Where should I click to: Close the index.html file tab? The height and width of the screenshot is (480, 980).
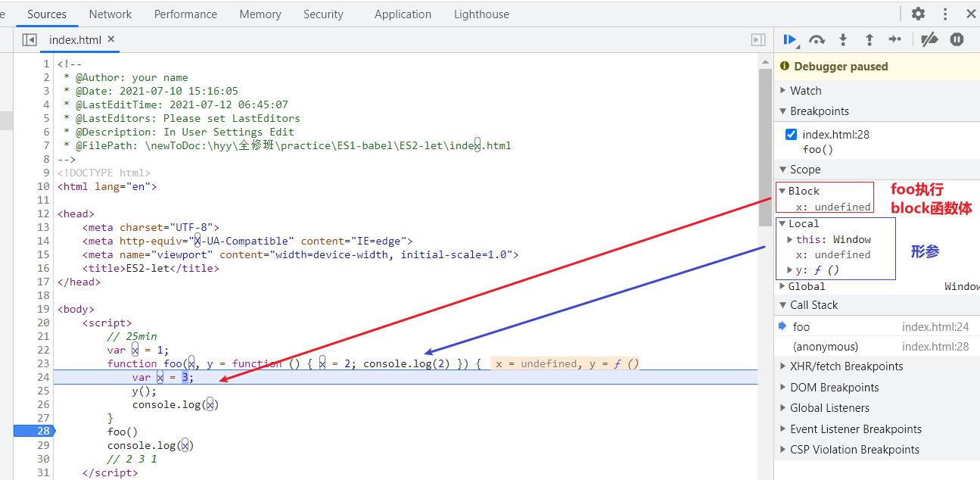pos(111,39)
